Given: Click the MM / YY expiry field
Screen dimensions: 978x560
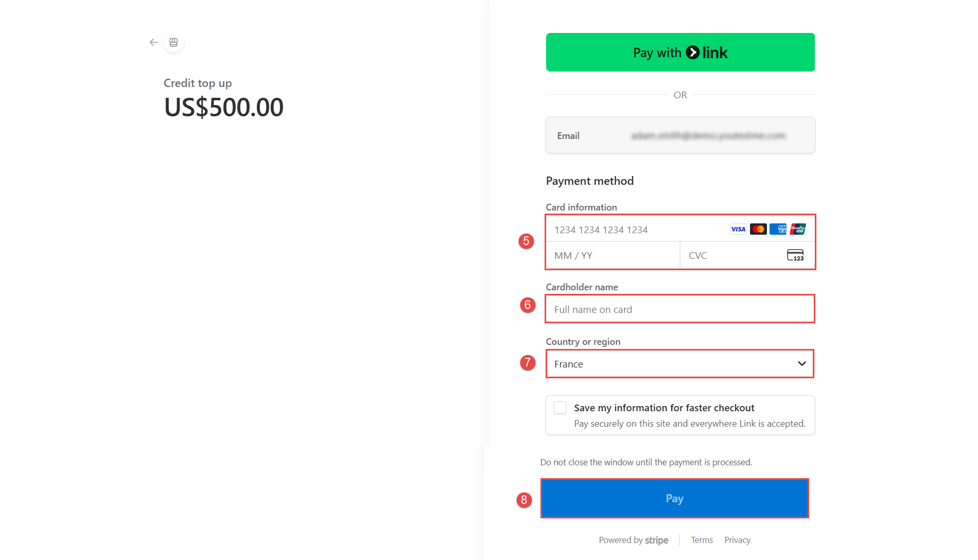Looking at the screenshot, I should point(613,255).
